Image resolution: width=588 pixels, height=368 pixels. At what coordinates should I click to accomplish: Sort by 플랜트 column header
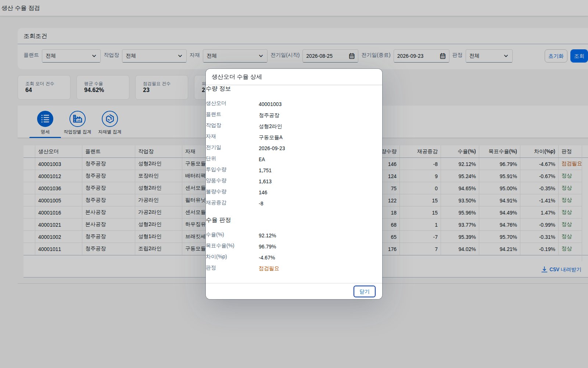pos(108,151)
